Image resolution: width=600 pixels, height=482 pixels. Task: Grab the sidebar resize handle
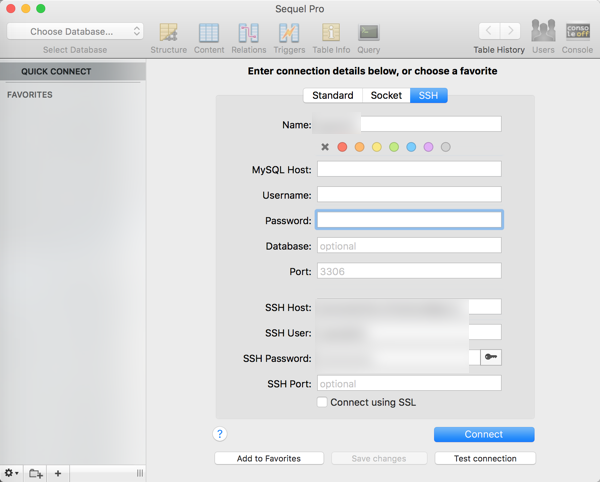coord(140,473)
